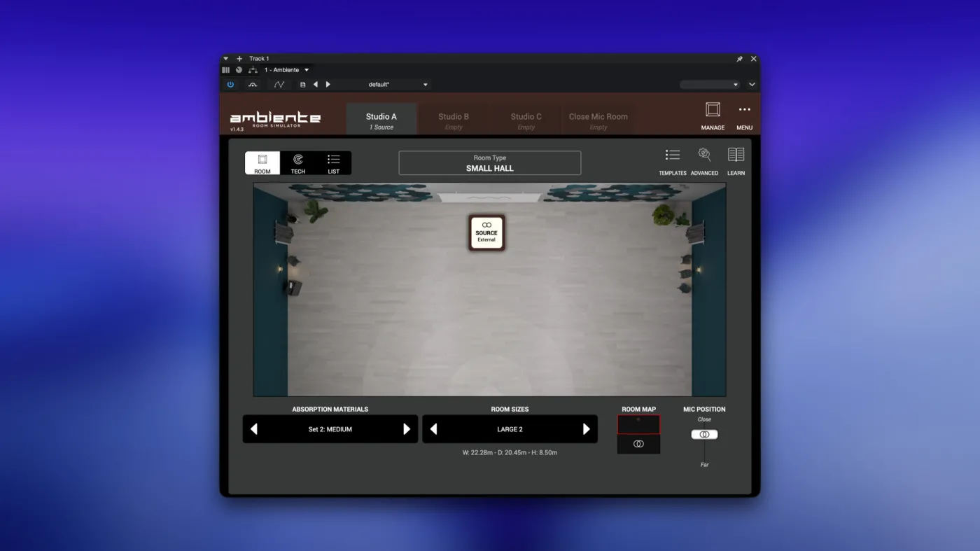The height and width of the screenshot is (551, 980).
Task: Click the room dimensions text W: 22.28m
Action: [x=510, y=453]
